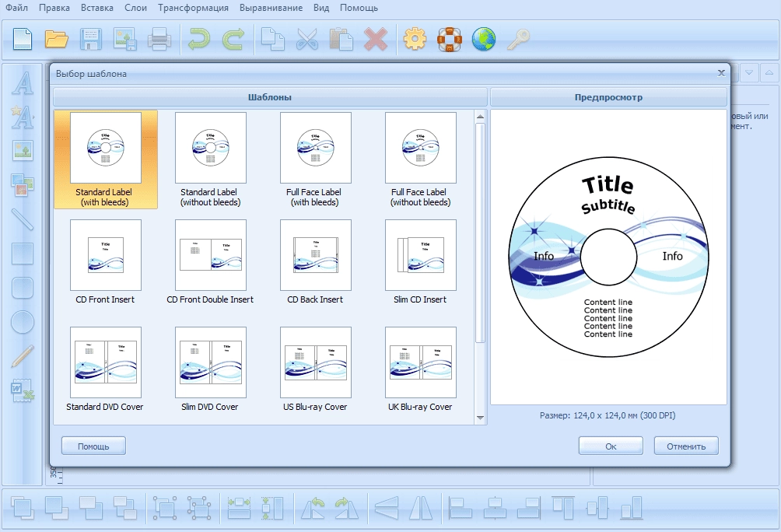The width and height of the screenshot is (781, 532).
Task: Paste from clipboard icon
Action: pyautogui.click(x=341, y=39)
